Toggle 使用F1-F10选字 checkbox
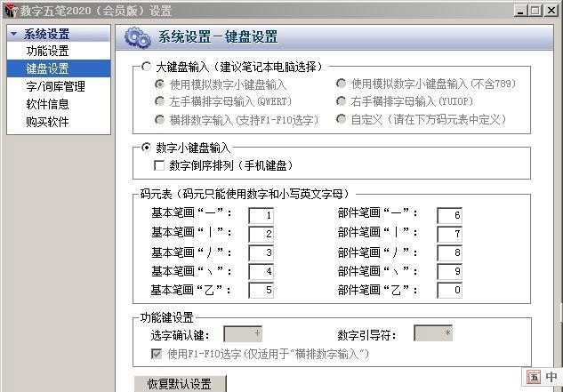The image size is (563, 392). point(157,354)
